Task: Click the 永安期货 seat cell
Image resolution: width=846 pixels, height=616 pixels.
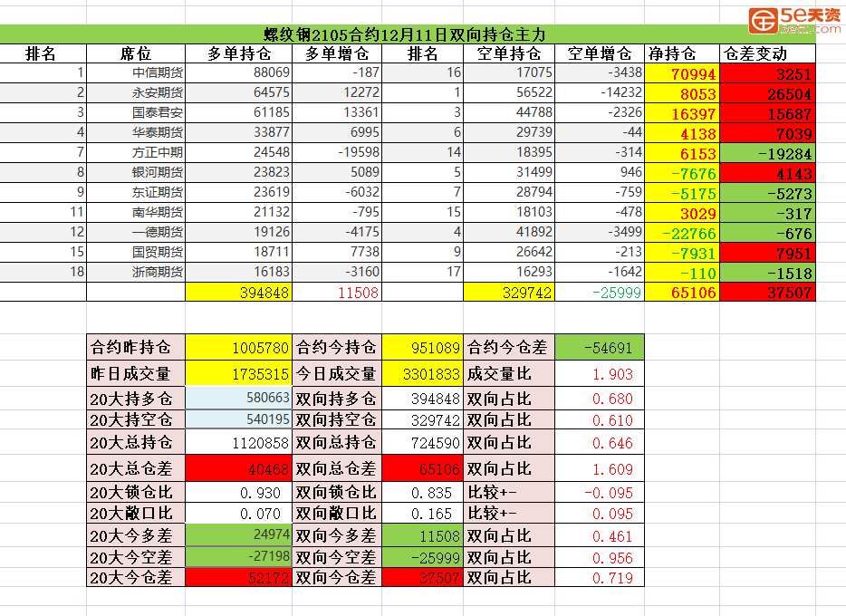Action: pos(136,92)
